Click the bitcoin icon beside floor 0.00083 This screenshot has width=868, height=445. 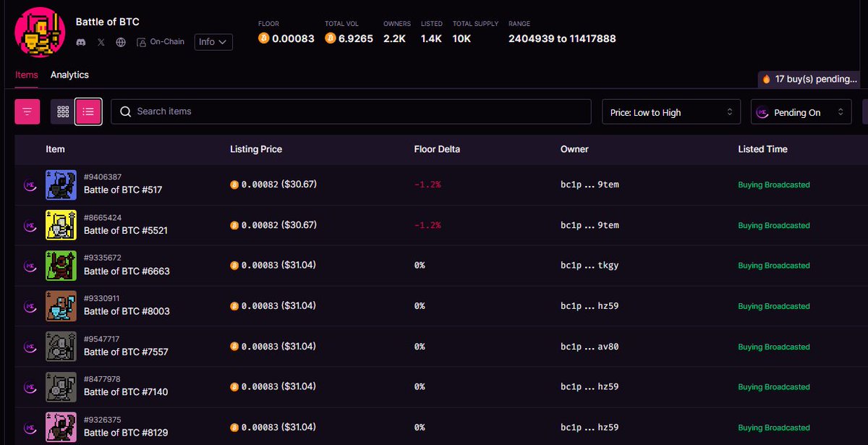[x=264, y=38]
